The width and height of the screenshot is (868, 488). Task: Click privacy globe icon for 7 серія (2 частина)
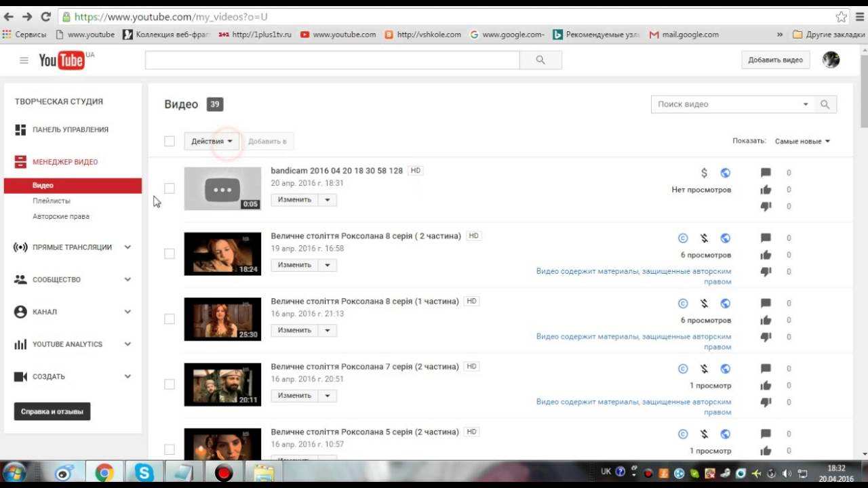point(725,369)
